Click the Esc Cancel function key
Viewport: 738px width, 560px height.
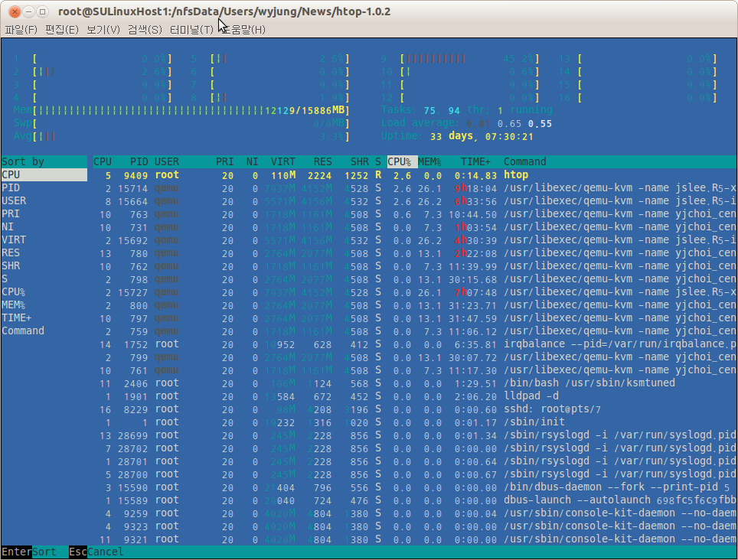click(x=96, y=552)
